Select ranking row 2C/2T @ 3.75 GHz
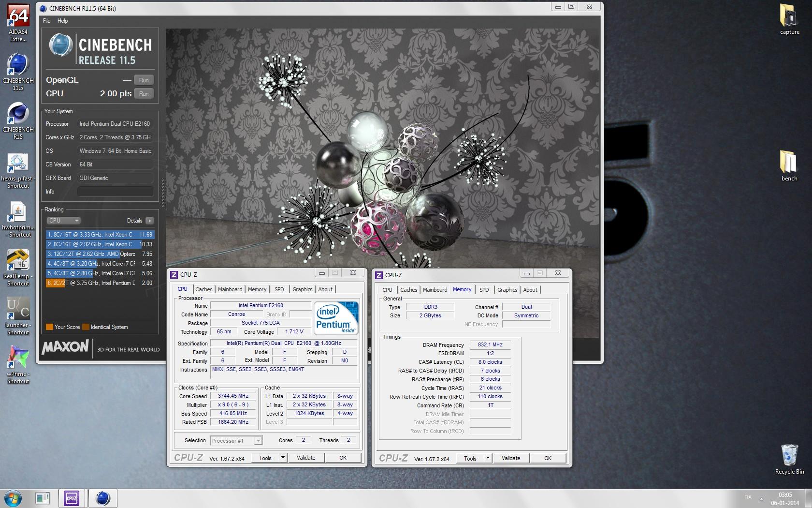The width and height of the screenshot is (812, 508). (x=100, y=283)
